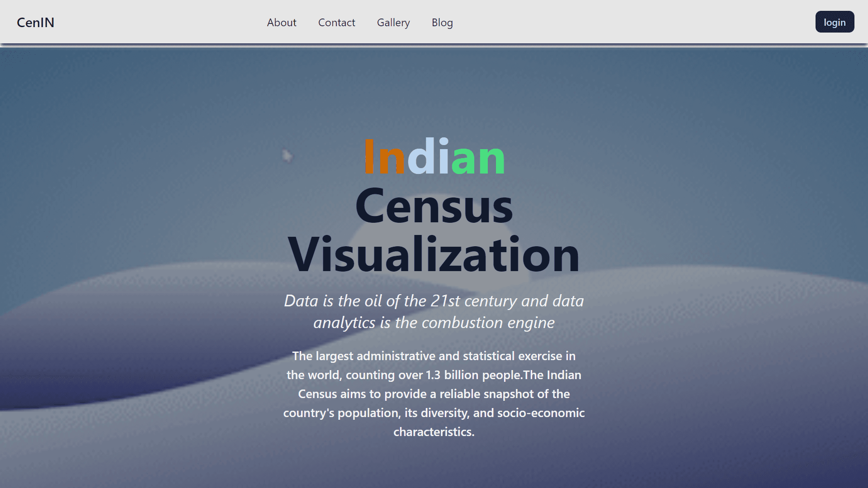868x488 pixels.
Task: Click empty navbar space right of Blog
Action: click(633, 23)
